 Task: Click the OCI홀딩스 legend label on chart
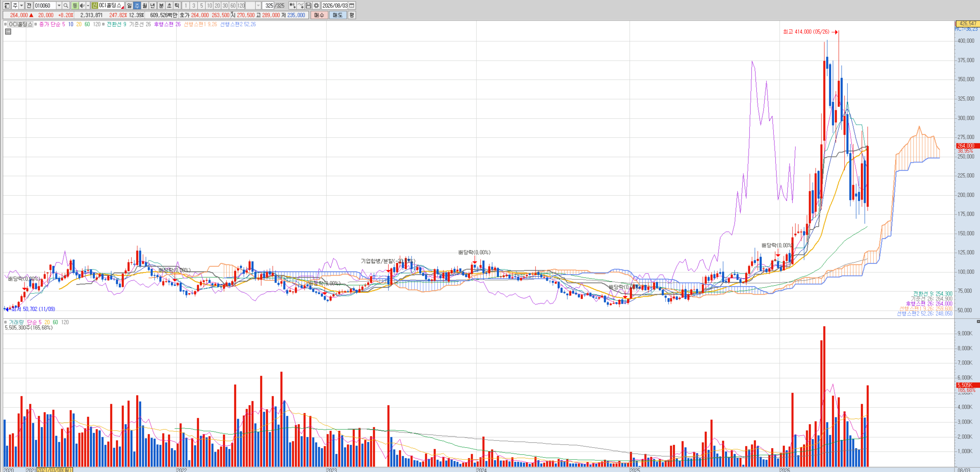pos(21,24)
